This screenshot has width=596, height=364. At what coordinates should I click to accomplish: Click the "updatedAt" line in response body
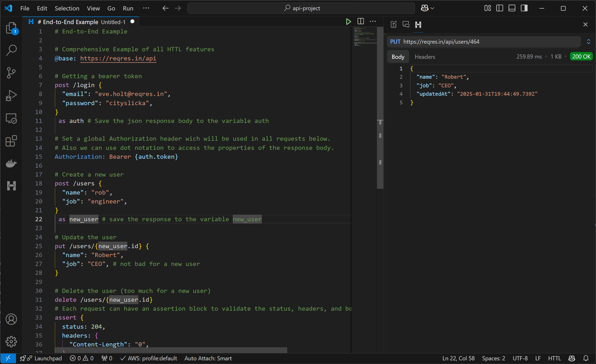pos(477,94)
